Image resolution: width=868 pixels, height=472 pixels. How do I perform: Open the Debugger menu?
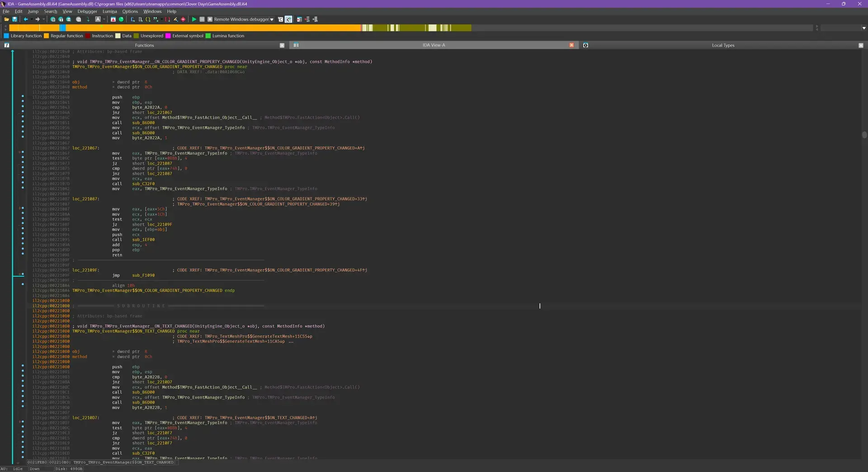tap(87, 11)
